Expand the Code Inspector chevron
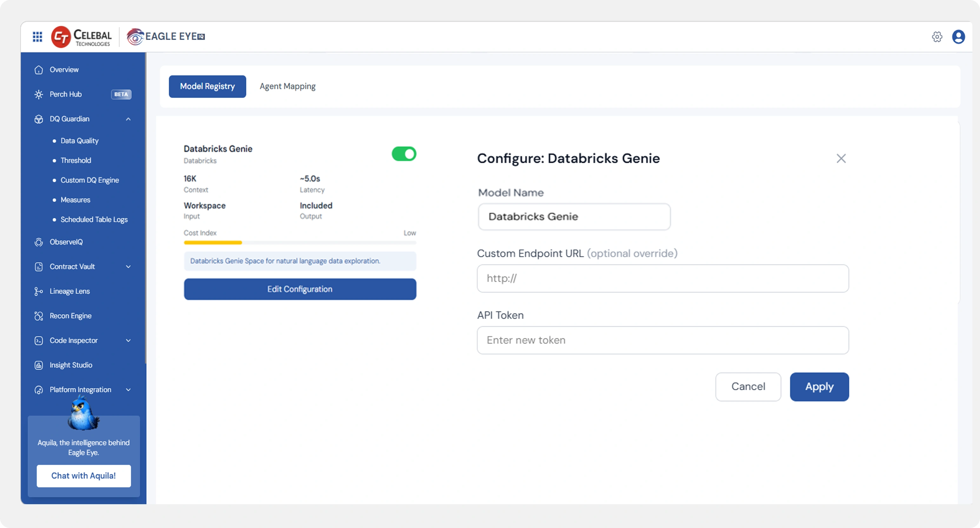Image resolution: width=980 pixels, height=528 pixels. (128, 340)
